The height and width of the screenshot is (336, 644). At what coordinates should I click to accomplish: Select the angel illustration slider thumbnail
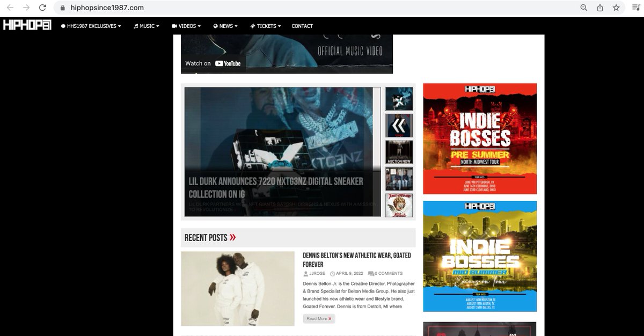coord(399,205)
